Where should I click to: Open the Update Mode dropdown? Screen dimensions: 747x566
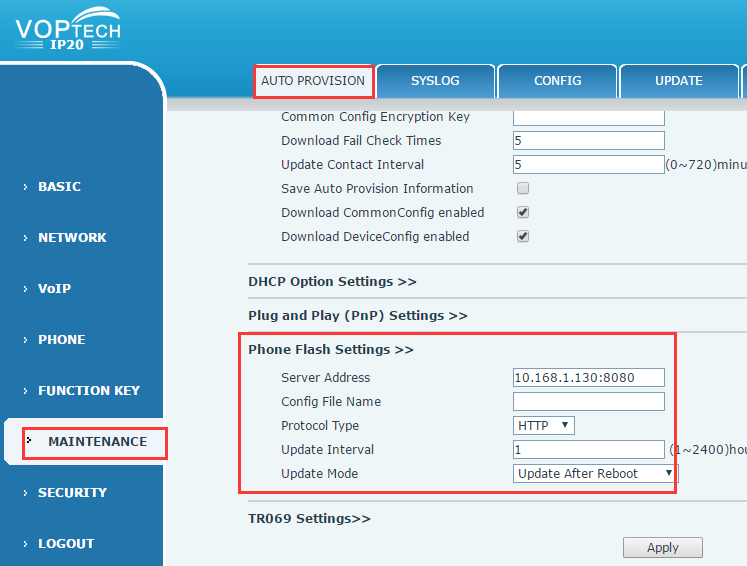pyautogui.click(x=594, y=474)
